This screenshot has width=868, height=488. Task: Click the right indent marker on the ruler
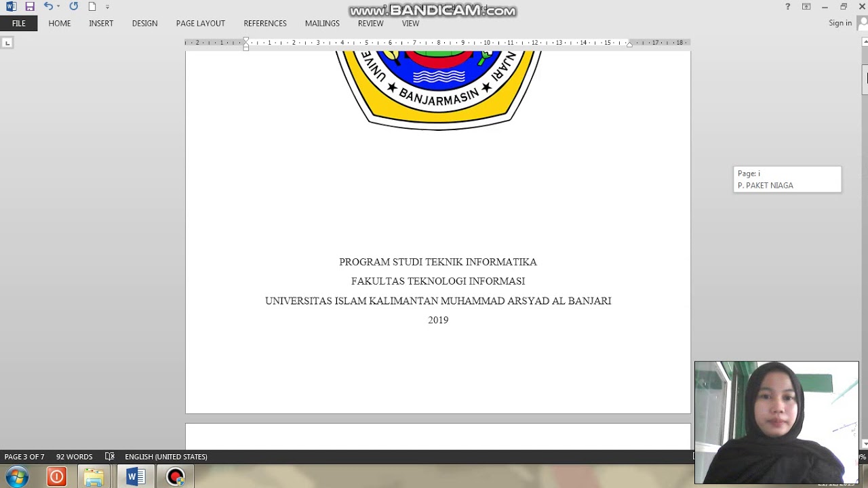pos(629,44)
